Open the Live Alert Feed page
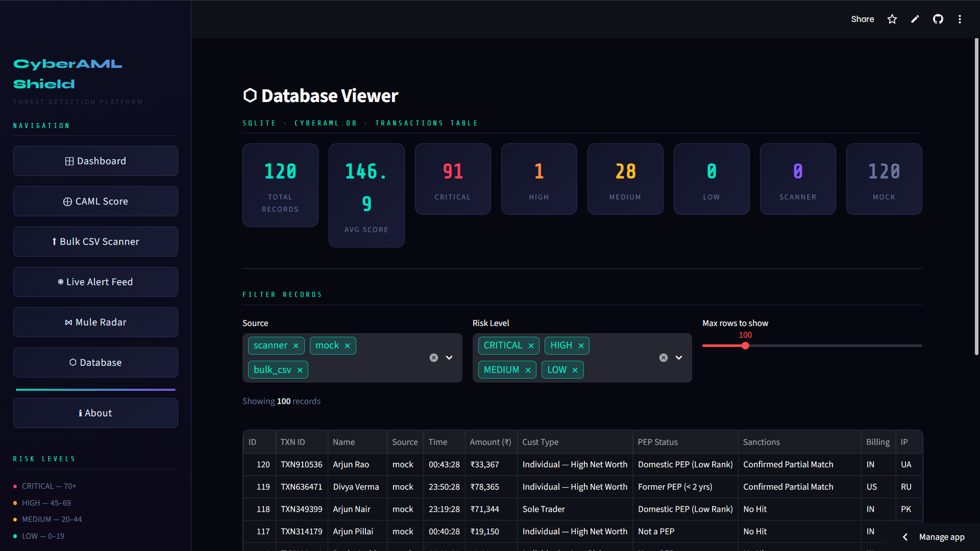 tap(95, 282)
